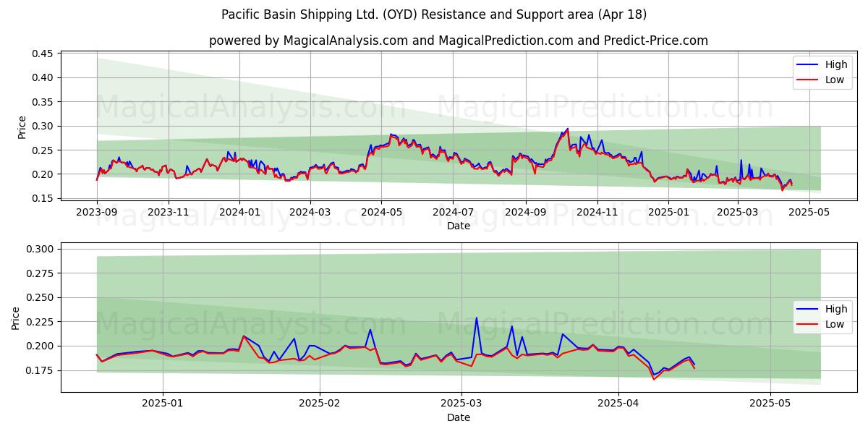Viewport: 868px width, 434px height.
Task: Click the '2025-05' tick on lower chart
Action: (x=770, y=404)
